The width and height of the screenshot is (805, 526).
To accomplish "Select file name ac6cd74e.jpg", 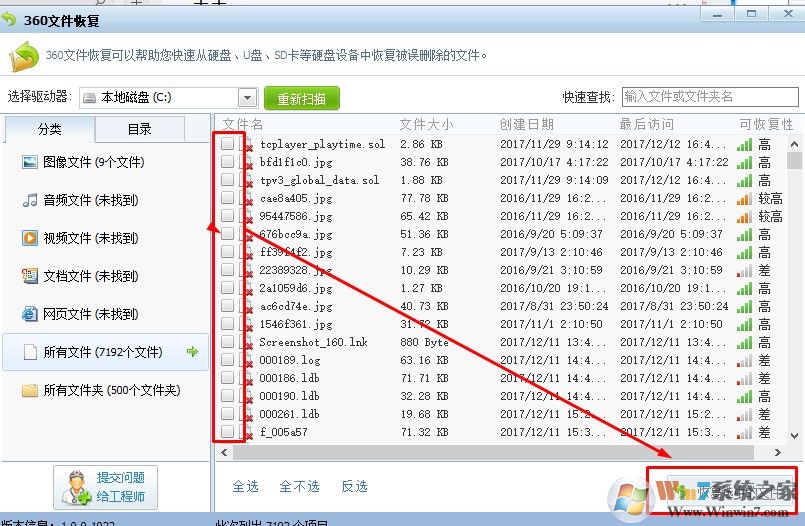I will (296, 306).
